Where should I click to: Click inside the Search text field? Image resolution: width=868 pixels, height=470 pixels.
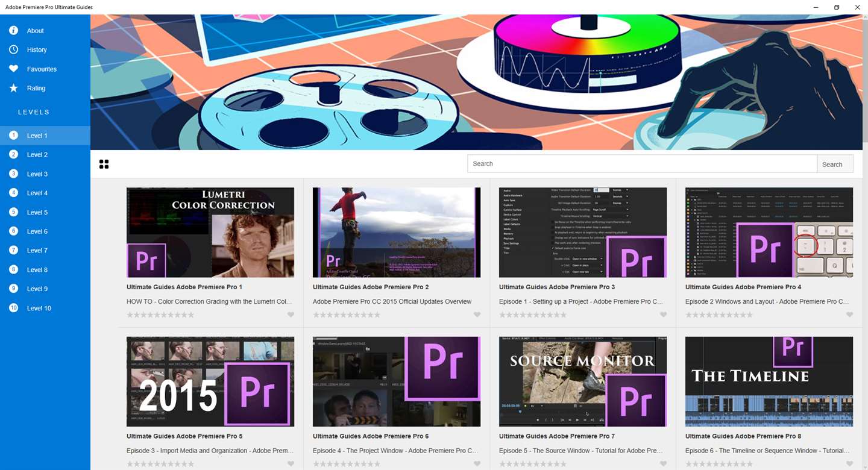tap(643, 164)
